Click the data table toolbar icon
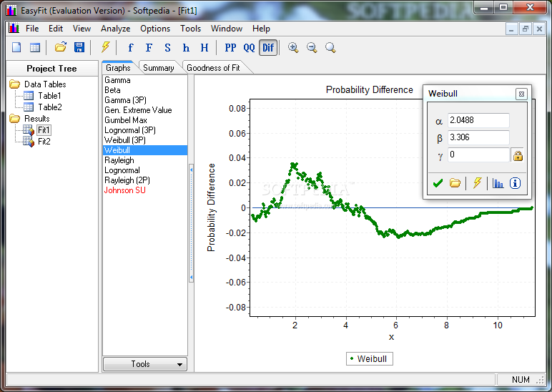The height and width of the screenshot is (392, 552). [35, 47]
